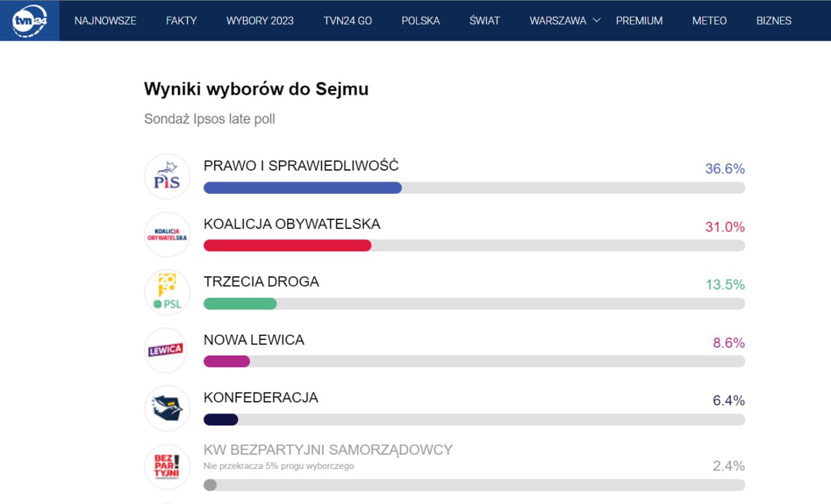Image resolution: width=831 pixels, height=504 pixels.
Task: Open the Biznes section
Action: pos(773,21)
